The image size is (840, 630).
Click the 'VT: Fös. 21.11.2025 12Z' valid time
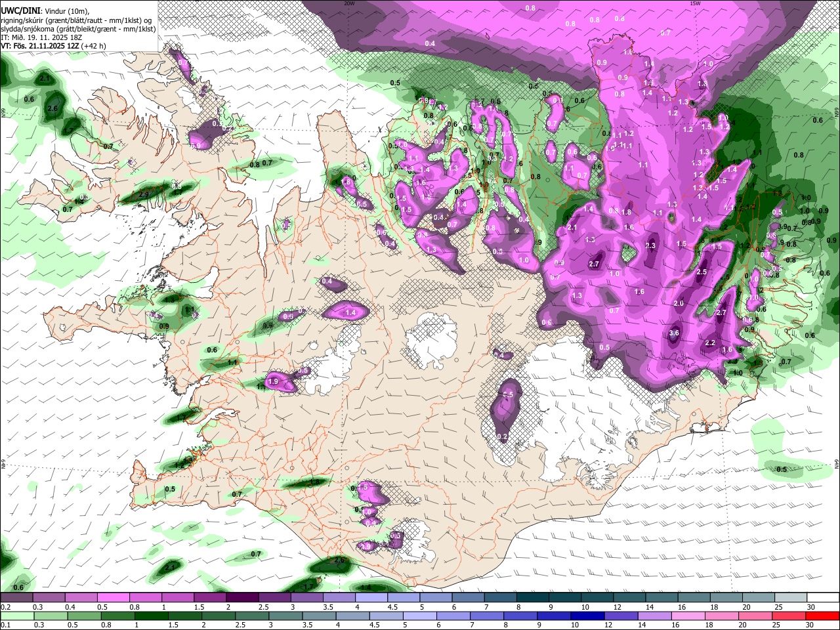click(x=41, y=46)
